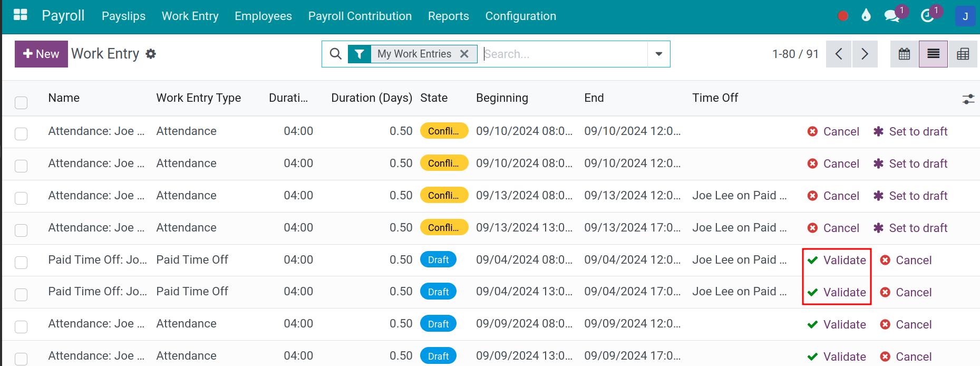This screenshot has height=366, width=980.
Task: Go to the next page of records
Action: click(865, 54)
